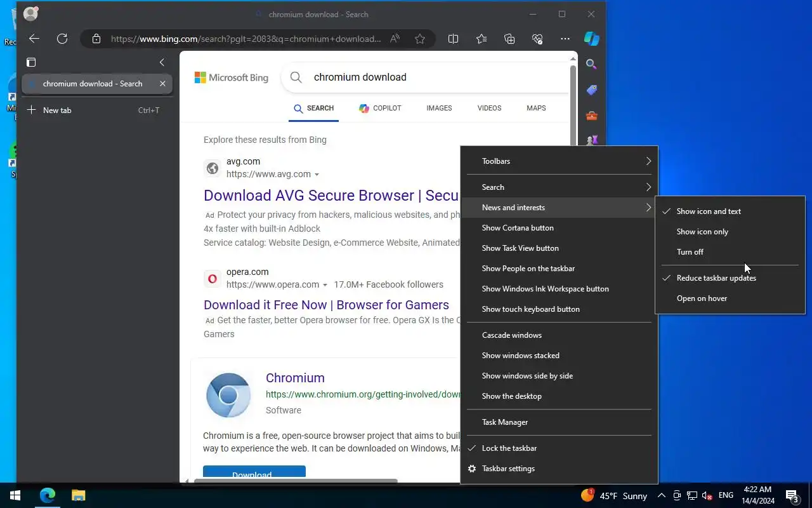Open Read aloud icon in address bar

395,39
